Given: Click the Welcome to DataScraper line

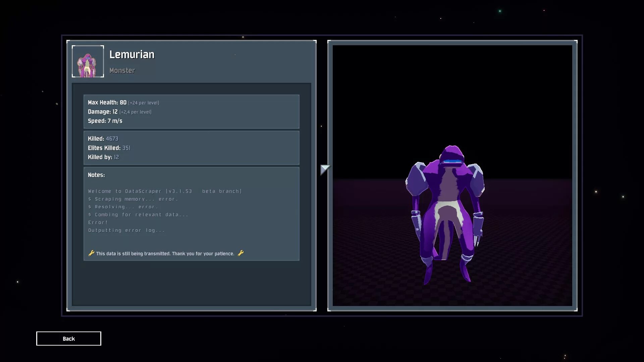Looking at the screenshot, I should pos(165,191).
